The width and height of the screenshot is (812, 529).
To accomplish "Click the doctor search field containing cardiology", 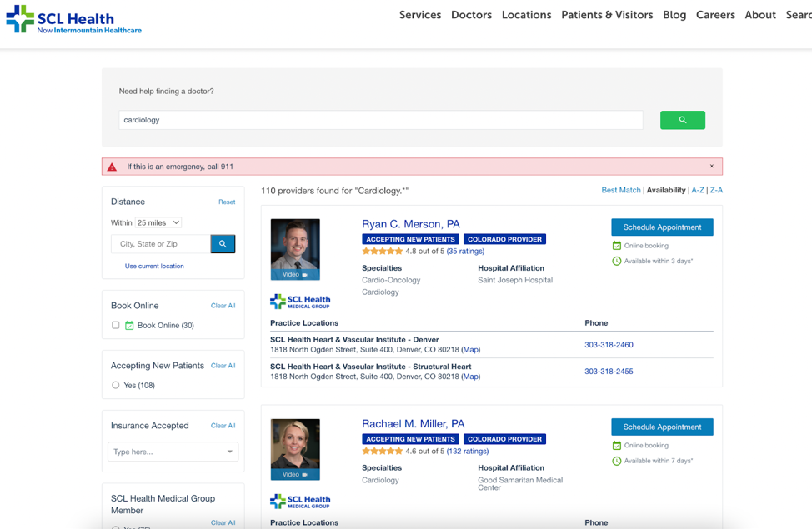I will click(x=381, y=120).
